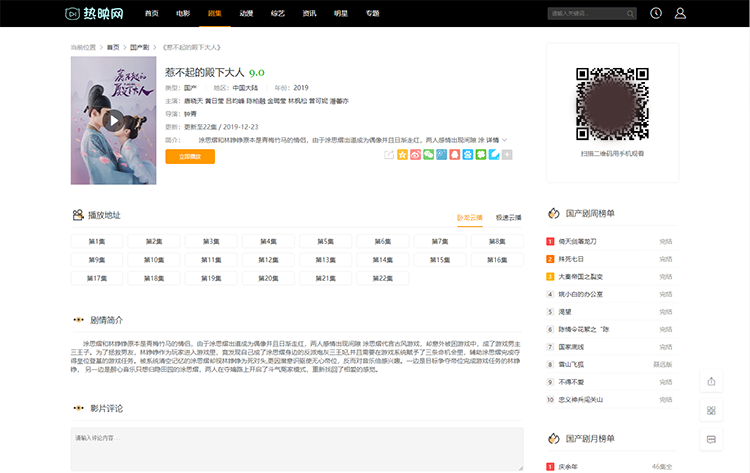Follow the 国产剧 breadcrumb link
750x473 pixels.
[139, 47]
